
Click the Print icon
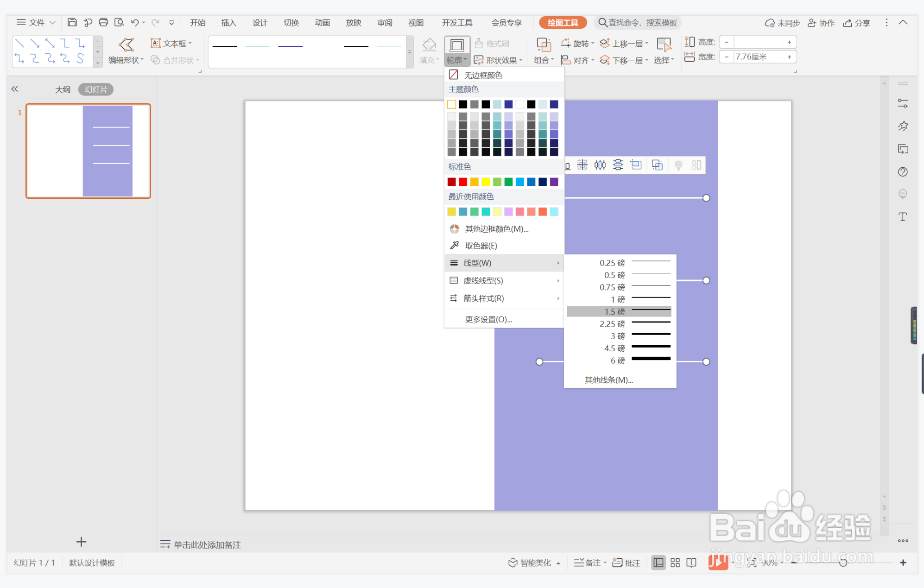[x=103, y=22]
